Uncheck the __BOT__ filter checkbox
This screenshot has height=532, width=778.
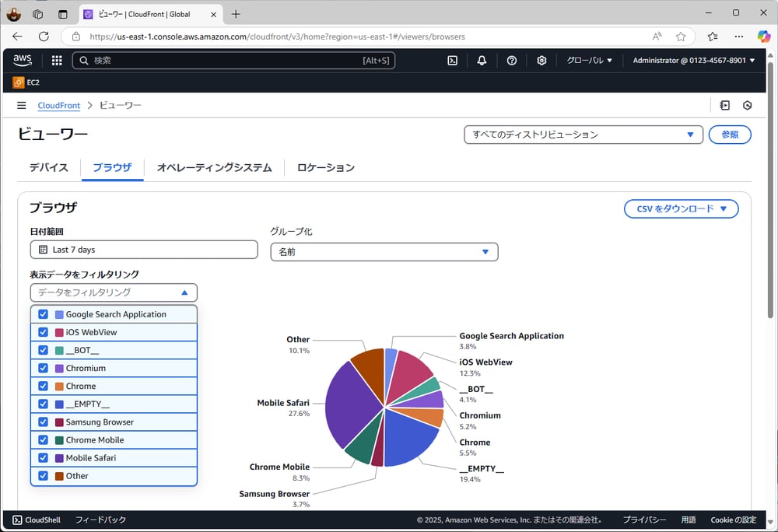(43, 350)
